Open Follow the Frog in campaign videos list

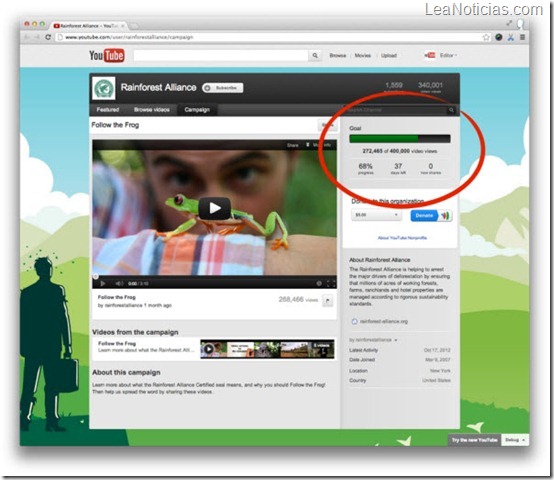(117, 343)
